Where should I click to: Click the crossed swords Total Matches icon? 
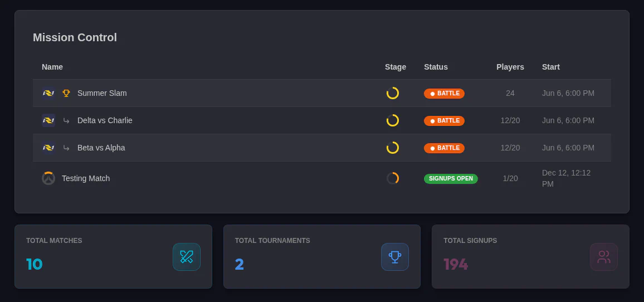(x=187, y=257)
